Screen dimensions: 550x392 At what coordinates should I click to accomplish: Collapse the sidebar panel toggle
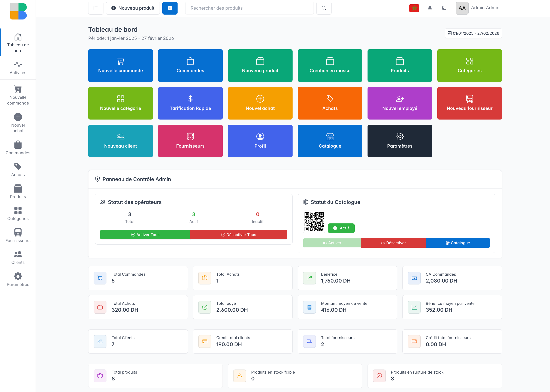pos(96,8)
